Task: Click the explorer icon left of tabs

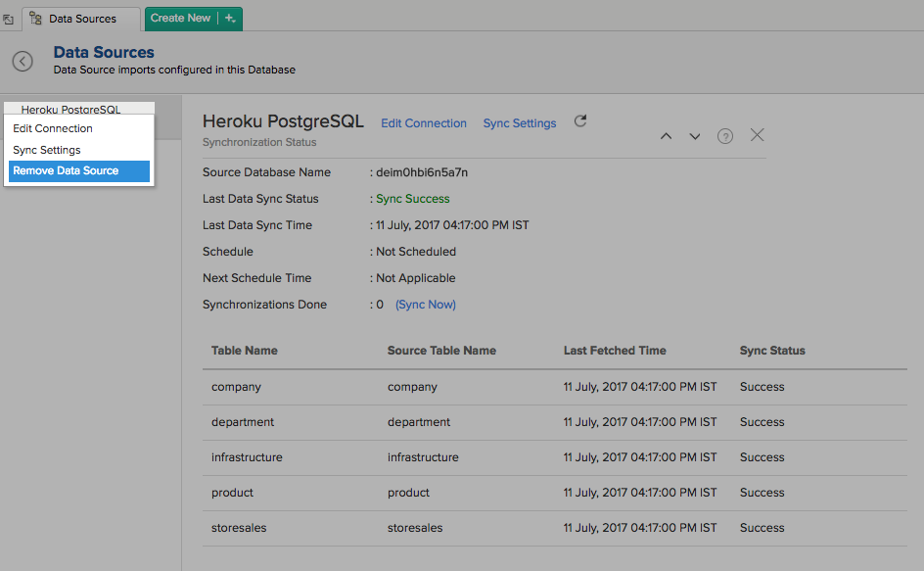Action: (x=9, y=19)
